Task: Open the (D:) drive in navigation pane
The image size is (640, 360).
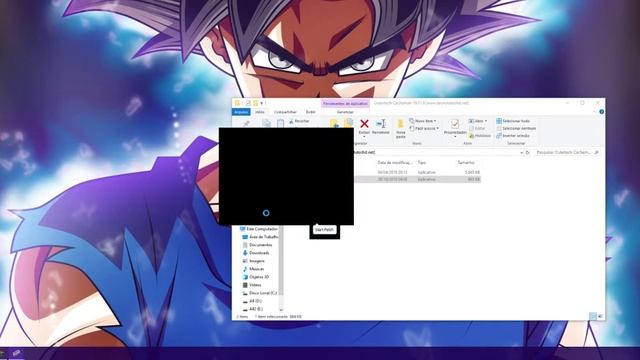Action: 252,301
